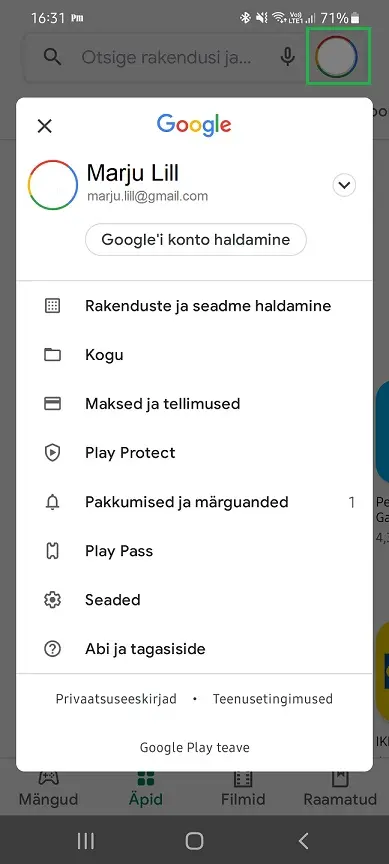This screenshot has width=389, height=864.
Task: Tap the profile avatar in search bar
Action: coord(337,57)
